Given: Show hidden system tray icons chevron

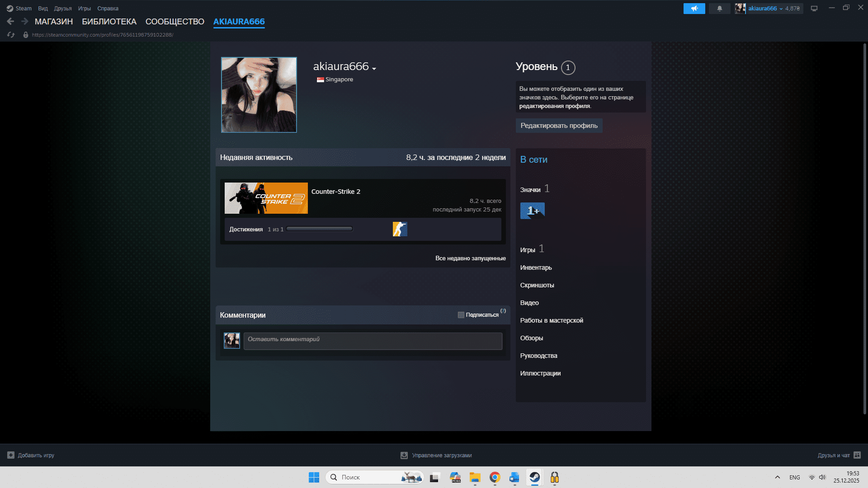Looking at the screenshot, I should coord(777,477).
